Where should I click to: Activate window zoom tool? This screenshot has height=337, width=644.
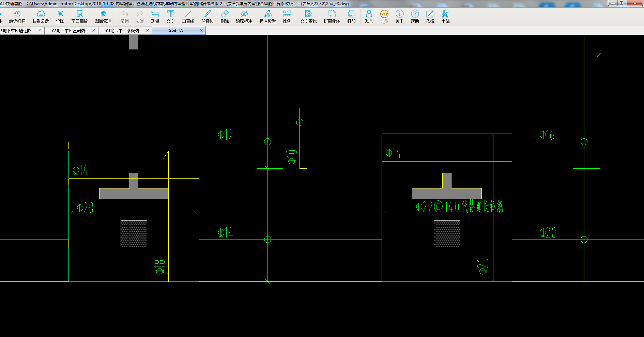[79, 17]
